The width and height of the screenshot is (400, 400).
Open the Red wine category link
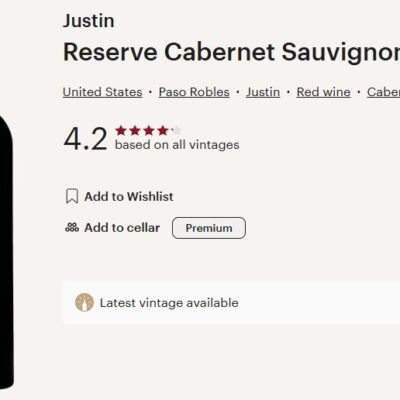[x=323, y=92]
